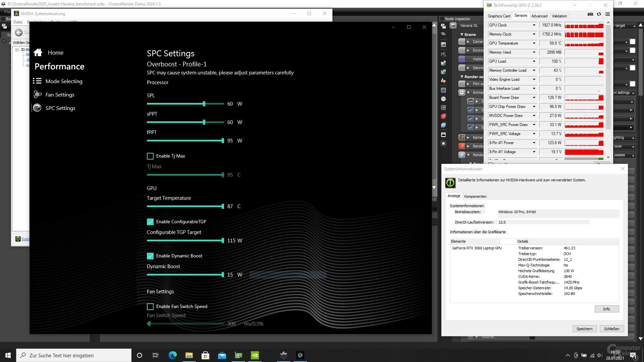Screen dimensions: 644x362
Task: Check Enable Fan Switch Speed
Action: coord(150,307)
